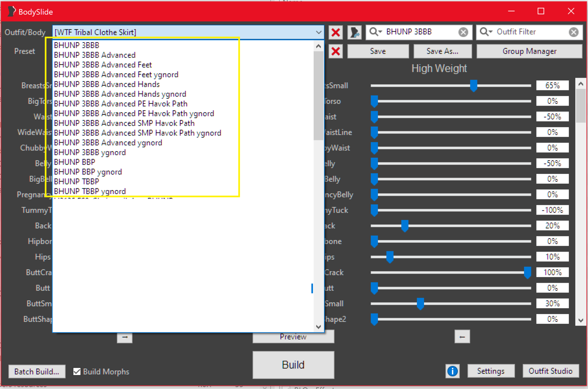The height and width of the screenshot is (389, 588).
Task: Click the Save preset button
Action: (378, 51)
